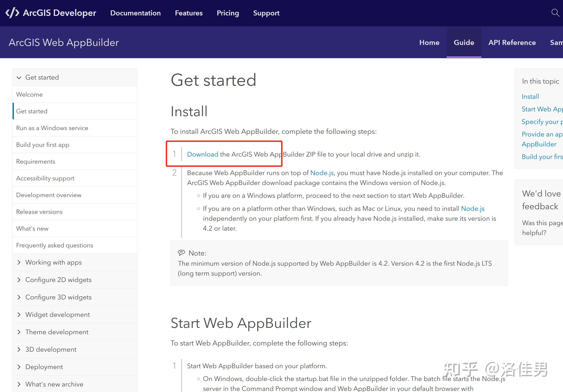Expand the Working with apps section

click(75, 262)
